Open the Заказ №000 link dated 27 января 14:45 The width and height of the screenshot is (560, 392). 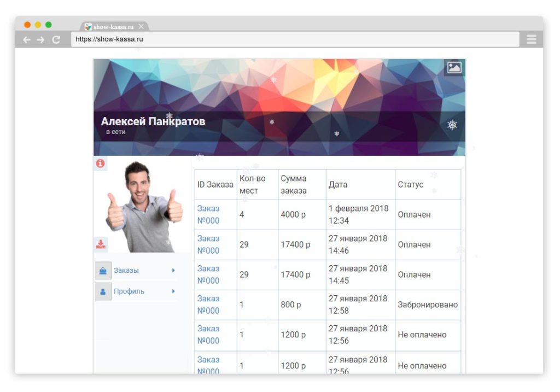click(208, 274)
